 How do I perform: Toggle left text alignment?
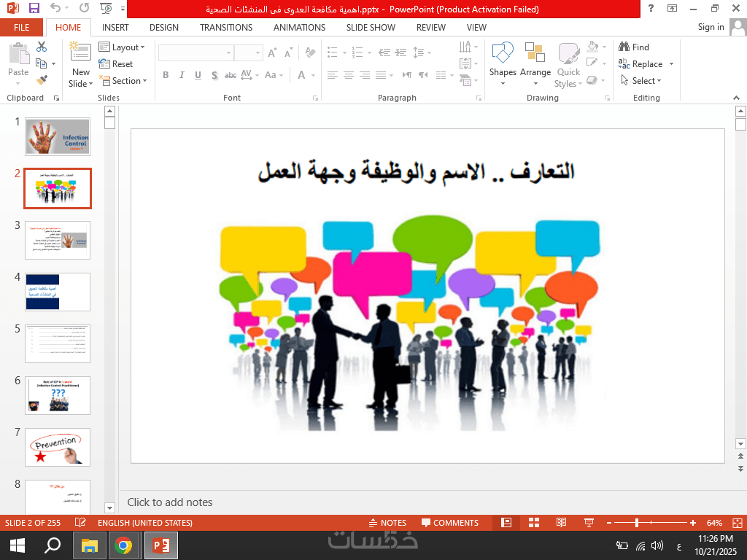(333, 75)
